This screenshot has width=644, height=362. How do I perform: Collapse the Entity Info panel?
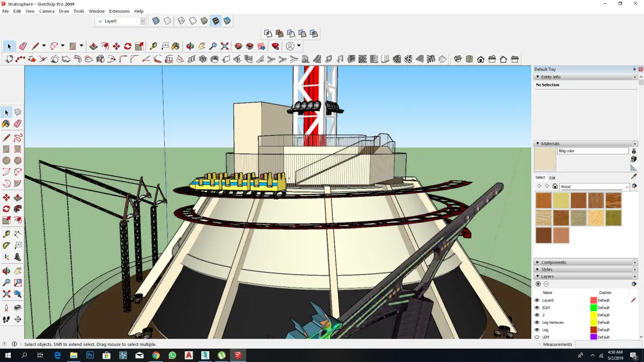(x=585, y=77)
